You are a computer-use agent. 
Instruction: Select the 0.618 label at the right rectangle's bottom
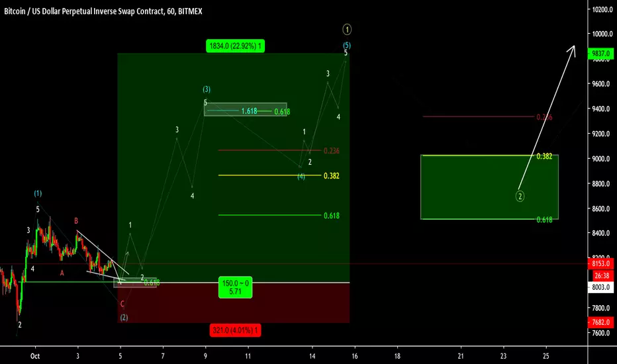coord(544,220)
